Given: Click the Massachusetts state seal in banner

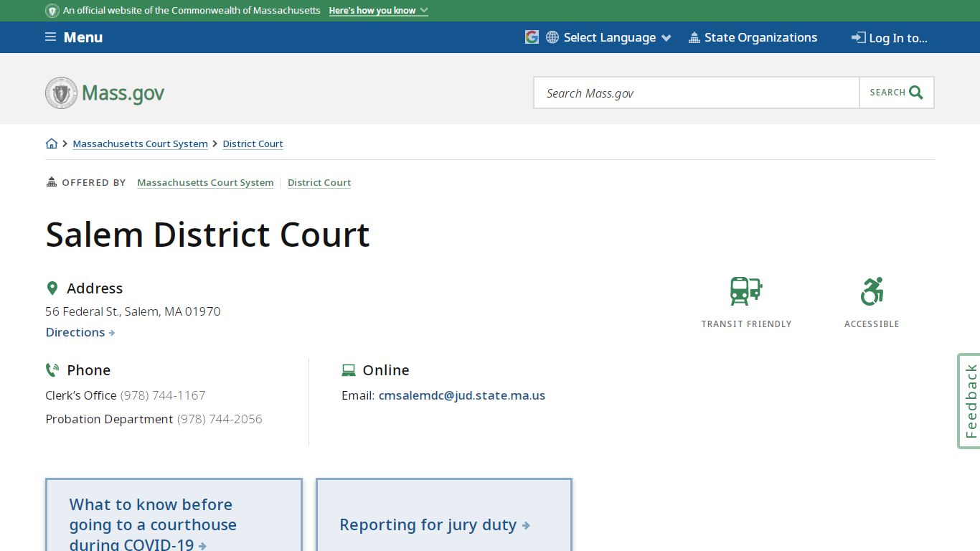Looking at the screenshot, I should [52, 11].
